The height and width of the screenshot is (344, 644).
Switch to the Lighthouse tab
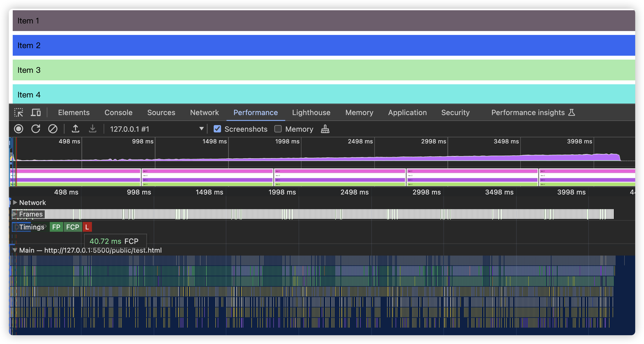311,112
